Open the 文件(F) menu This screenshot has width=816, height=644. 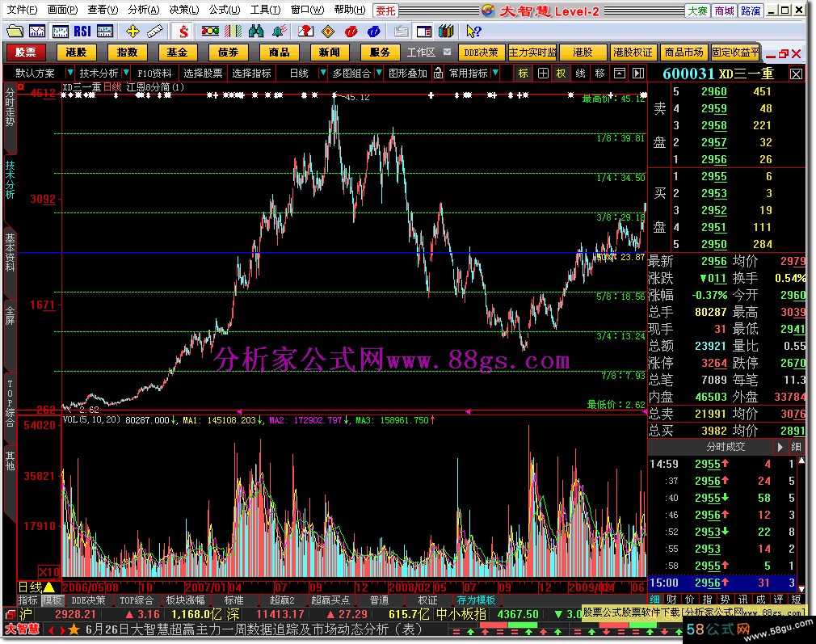point(22,10)
